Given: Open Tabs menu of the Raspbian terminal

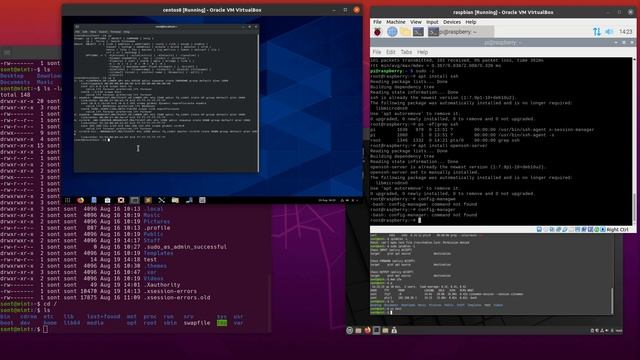Looking at the screenshot, I should coord(406,52).
